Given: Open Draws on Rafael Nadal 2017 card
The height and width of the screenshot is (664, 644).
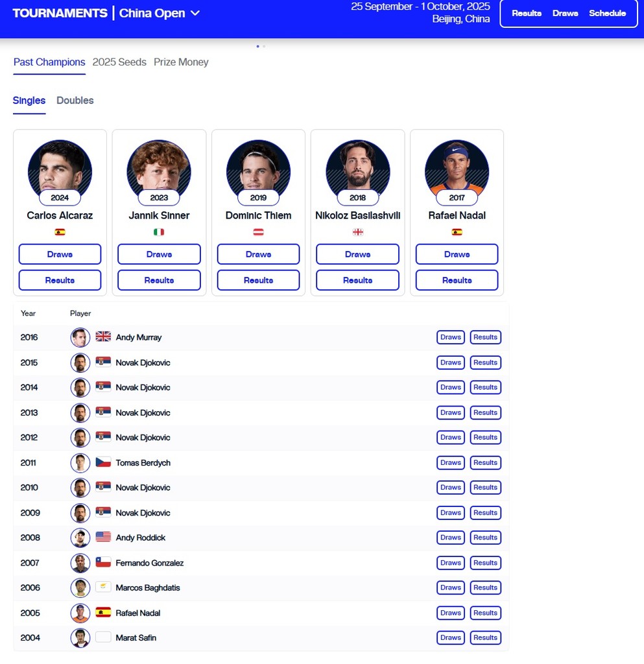Looking at the screenshot, I should [x=457, y=254].
